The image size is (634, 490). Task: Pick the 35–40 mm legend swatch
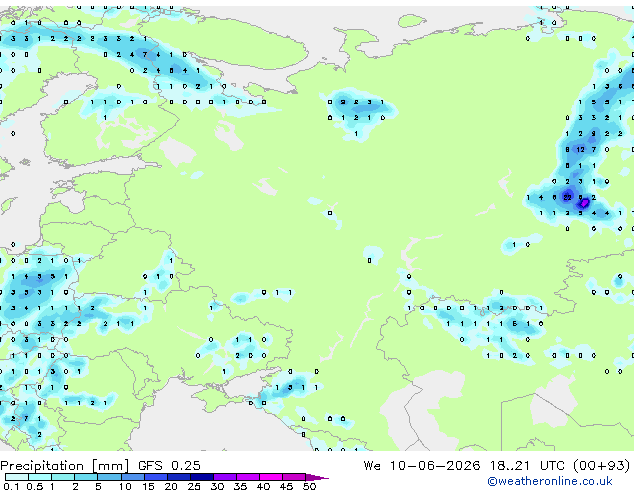click(247, 477)
